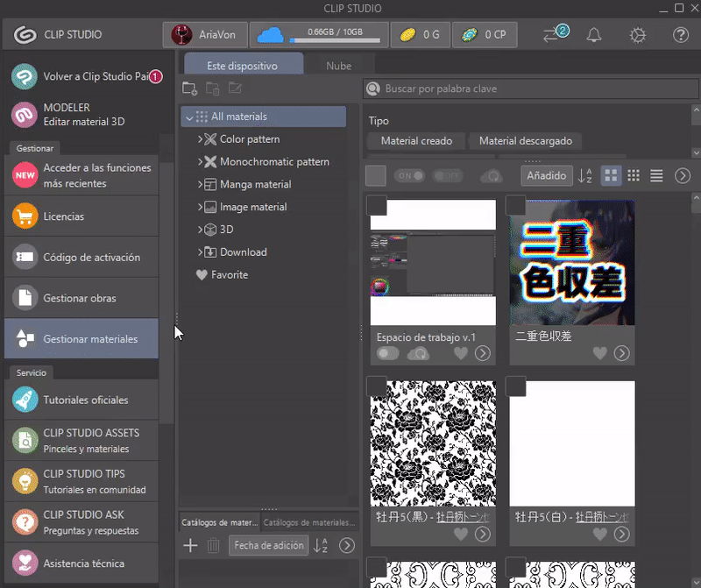Return to Clip Studio Paint
Viewport: 701px width, 588px height.
pyautogui.click(x=86, y=76)
